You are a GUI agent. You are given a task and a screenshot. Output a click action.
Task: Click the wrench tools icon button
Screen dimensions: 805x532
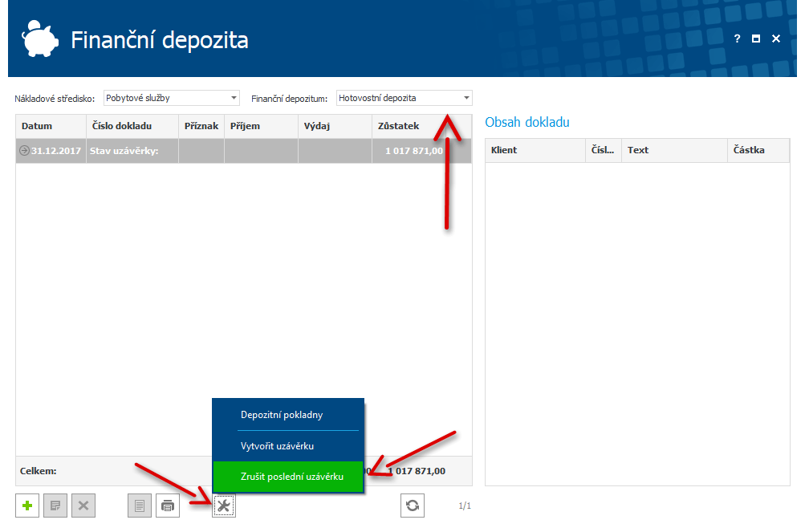pos(224,506)
